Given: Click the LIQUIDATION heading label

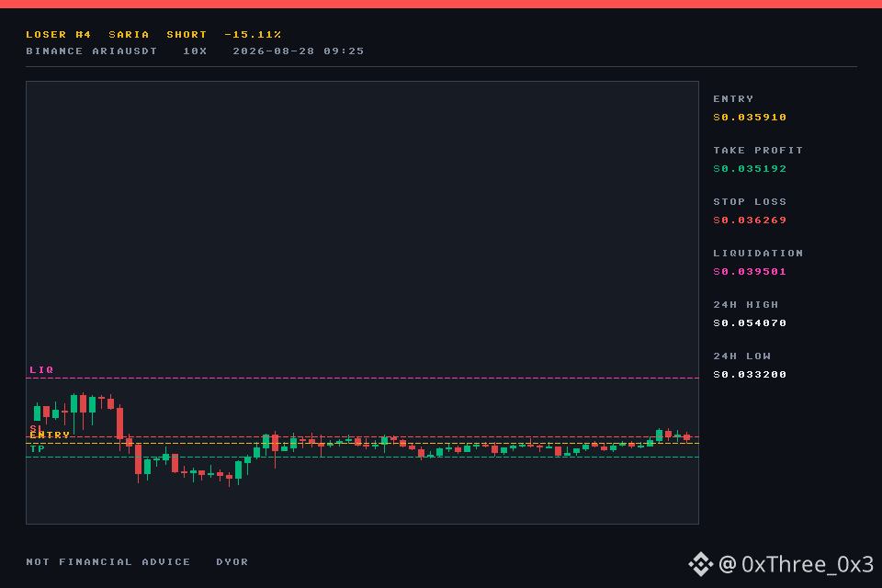Looking at the screenshot, I should coord(758,254).
